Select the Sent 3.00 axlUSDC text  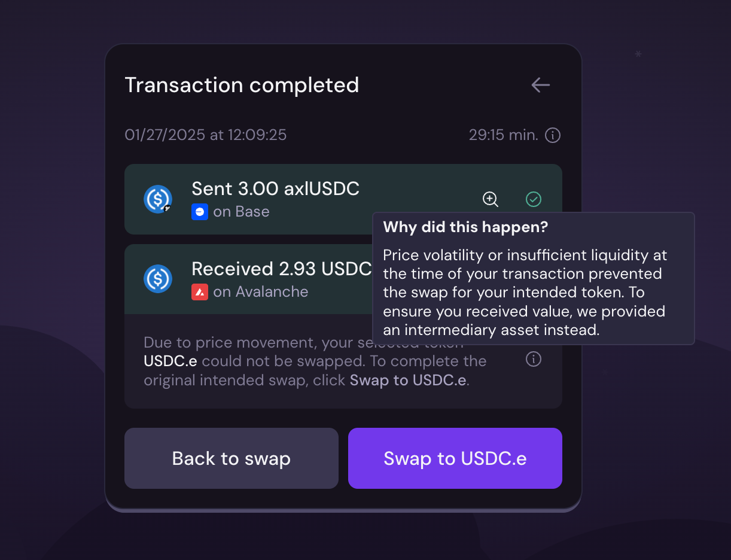[x=275, y=189]
